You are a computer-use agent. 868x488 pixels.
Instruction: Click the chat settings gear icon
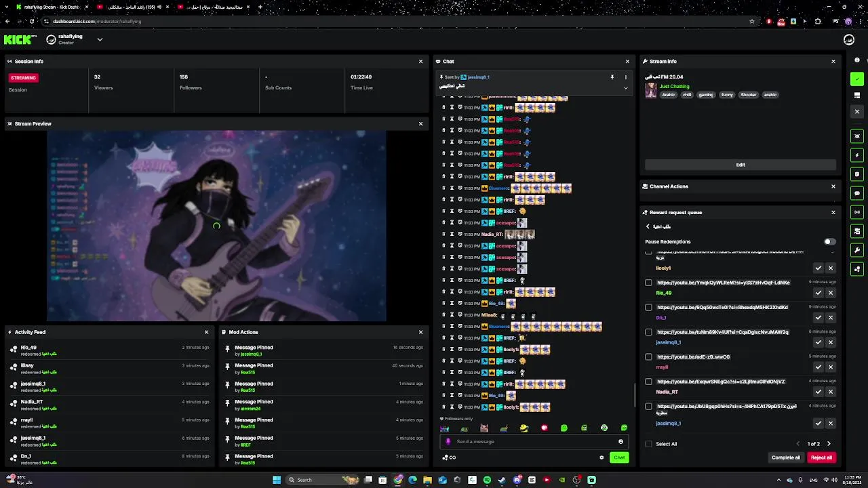601,457
